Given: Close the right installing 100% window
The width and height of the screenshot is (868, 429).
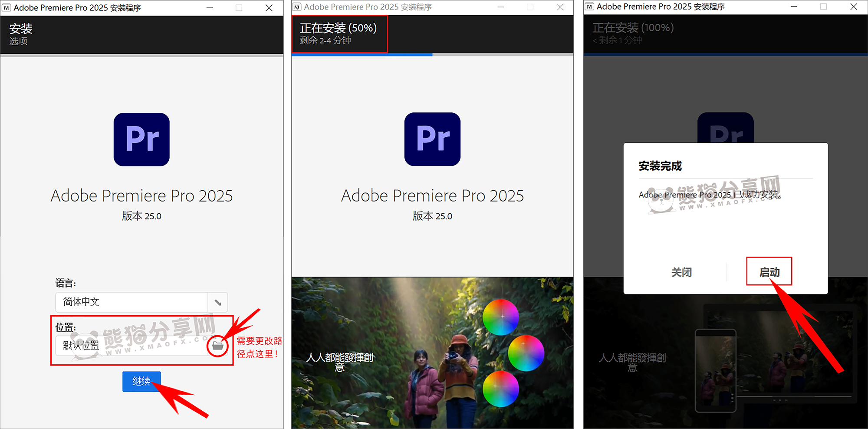Looking at the screenshot, I should click(x=853, y=7).
